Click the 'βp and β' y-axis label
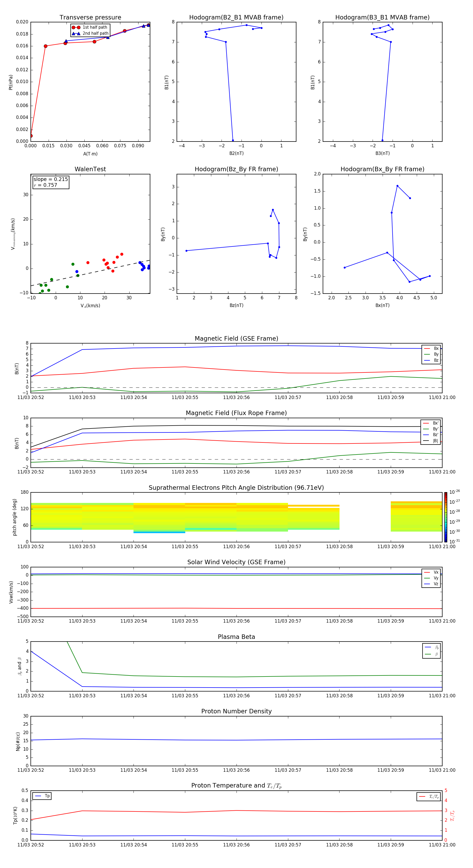473x868 pixels. (x=19, y=666)
